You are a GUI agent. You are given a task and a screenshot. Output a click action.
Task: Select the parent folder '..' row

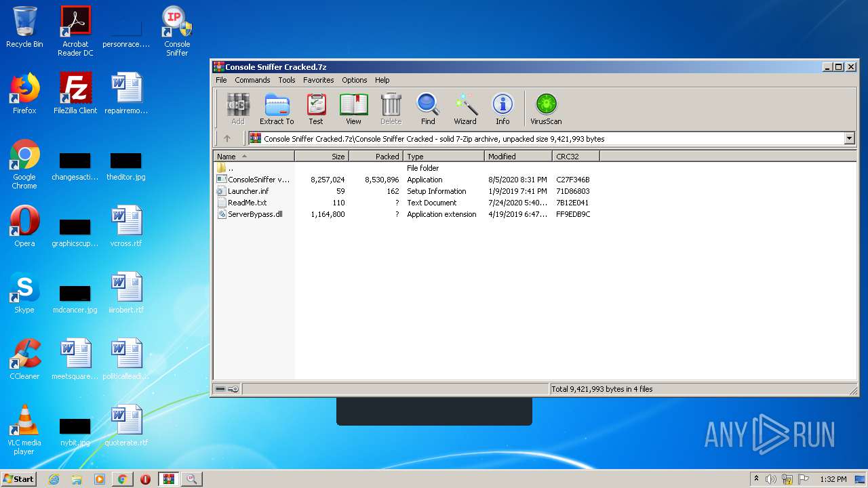click(407, 168)
